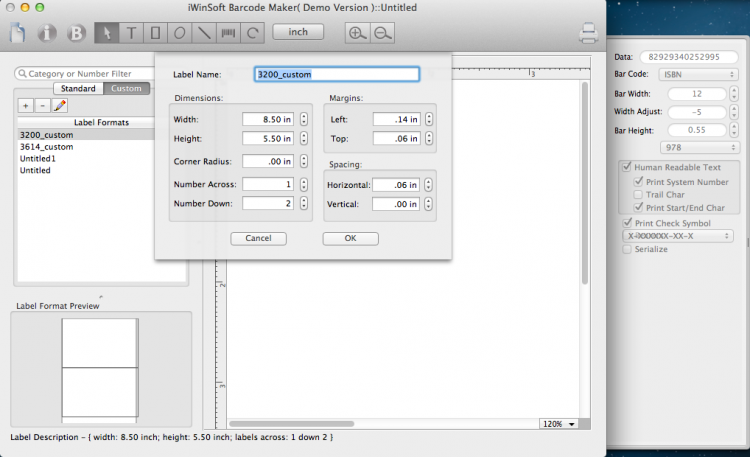
Task: Adjust the Width stepper
Action: 304,119
